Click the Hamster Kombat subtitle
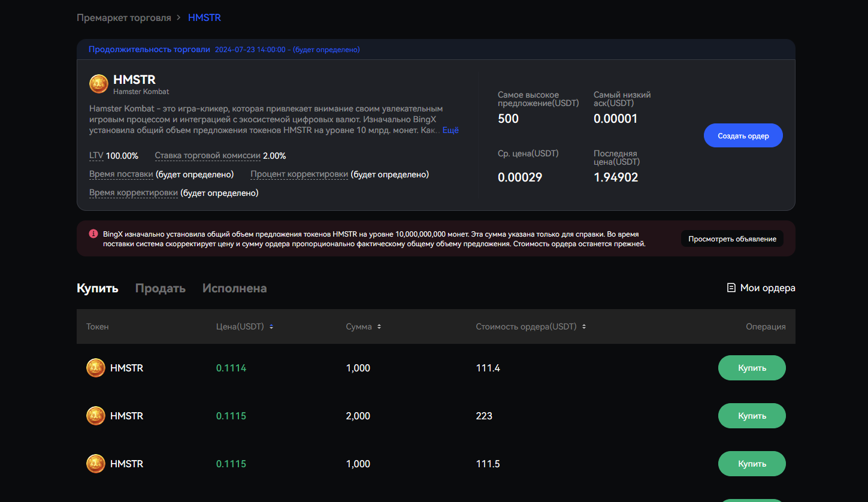868x502 pixels. [x=141, y=92]
